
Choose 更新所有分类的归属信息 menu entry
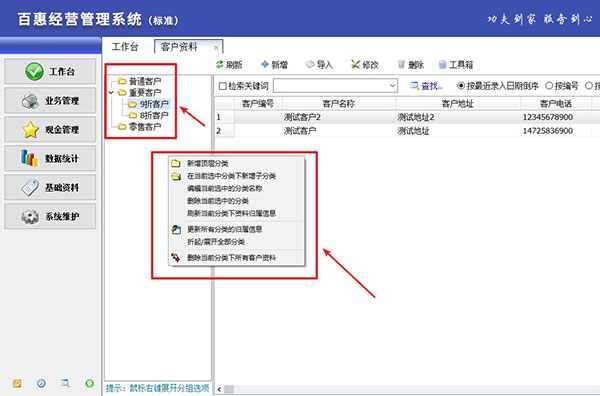pyautogui.click(x=237, y=230)
